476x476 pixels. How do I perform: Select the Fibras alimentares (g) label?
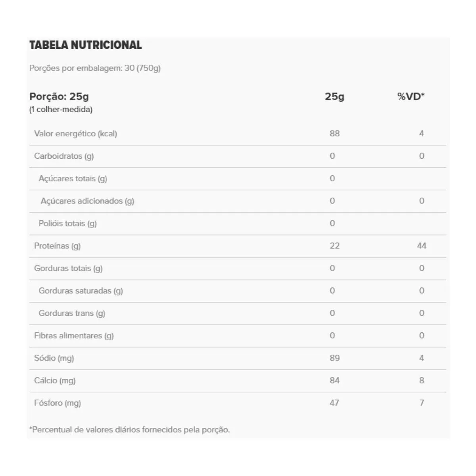(x=74, y=336)
